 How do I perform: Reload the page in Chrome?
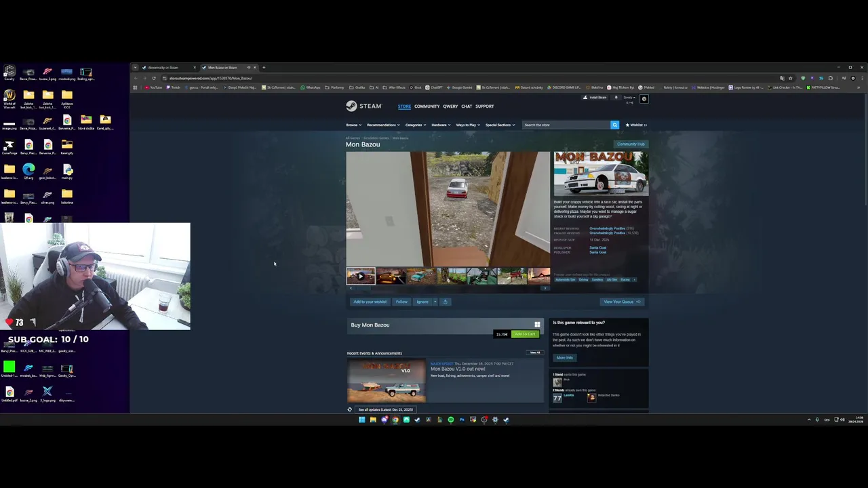[x=153, y=78]
